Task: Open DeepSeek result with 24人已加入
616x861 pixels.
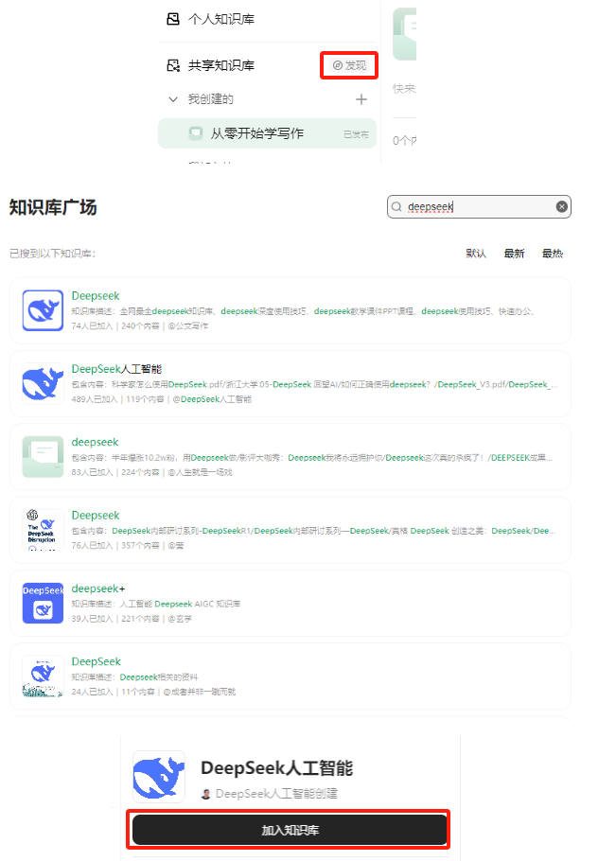Action: point(290,676)
